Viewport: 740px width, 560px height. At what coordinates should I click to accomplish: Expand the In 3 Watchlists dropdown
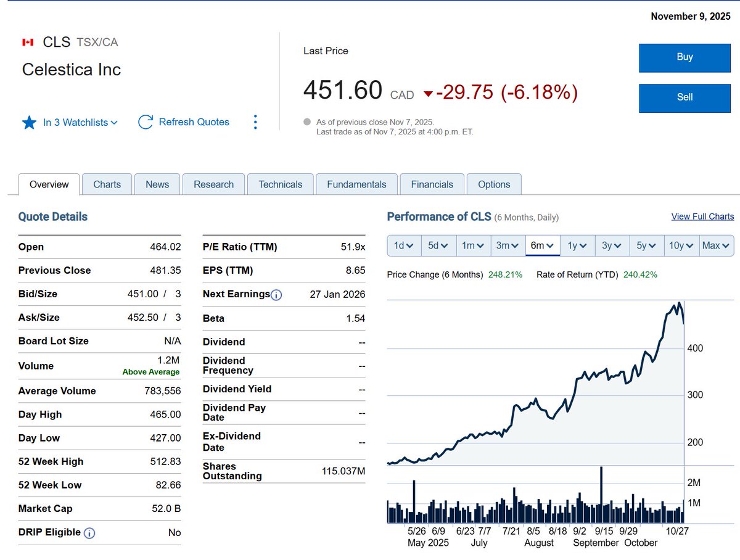80,122
